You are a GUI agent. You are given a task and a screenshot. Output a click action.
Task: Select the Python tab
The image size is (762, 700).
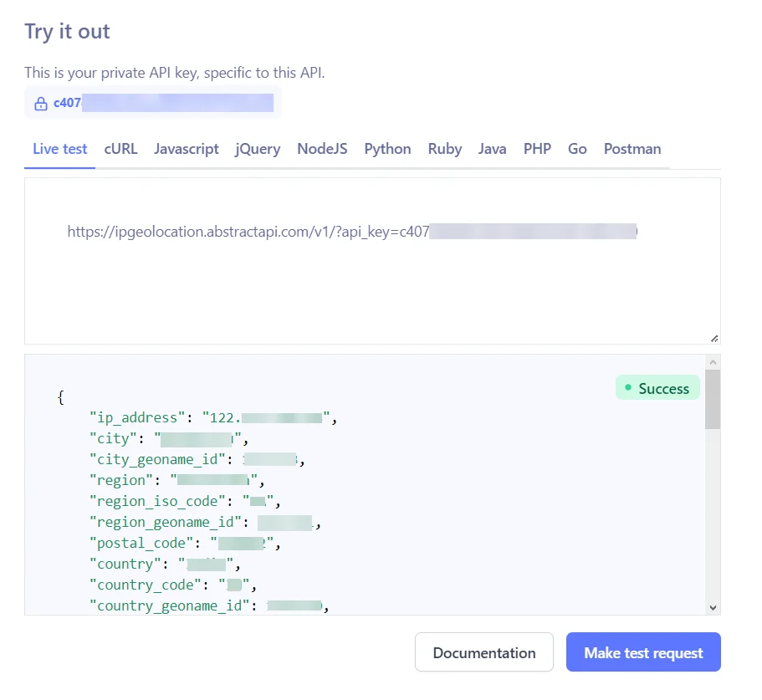click(x=387, y=149)
